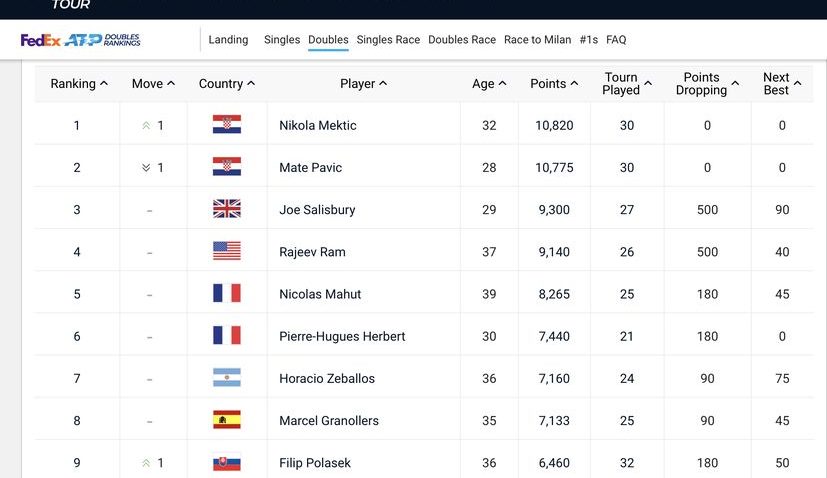Screen dimensions: 827x478
Task: Sort by the Points column header
Action: tap(554, 84)
